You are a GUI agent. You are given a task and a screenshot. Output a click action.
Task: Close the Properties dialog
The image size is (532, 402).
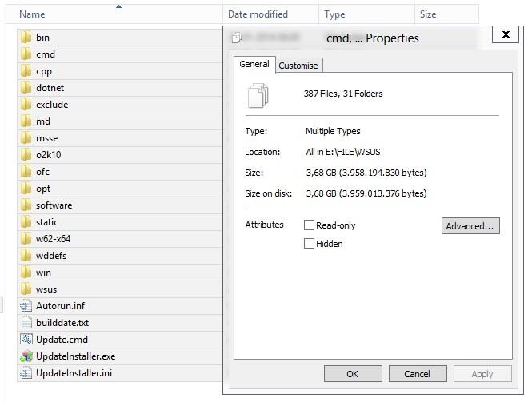[506, 34]
